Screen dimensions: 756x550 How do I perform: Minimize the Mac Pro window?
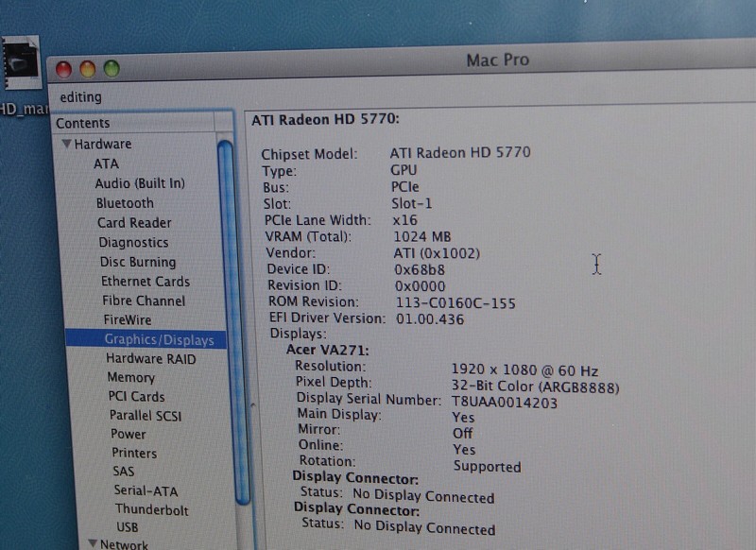(x=88, y=69)
